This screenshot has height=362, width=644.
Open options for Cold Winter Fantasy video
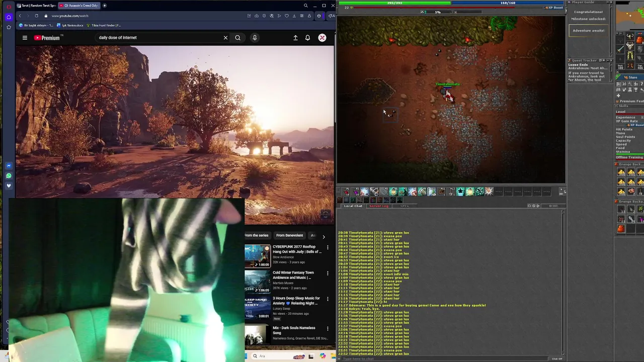328,274
